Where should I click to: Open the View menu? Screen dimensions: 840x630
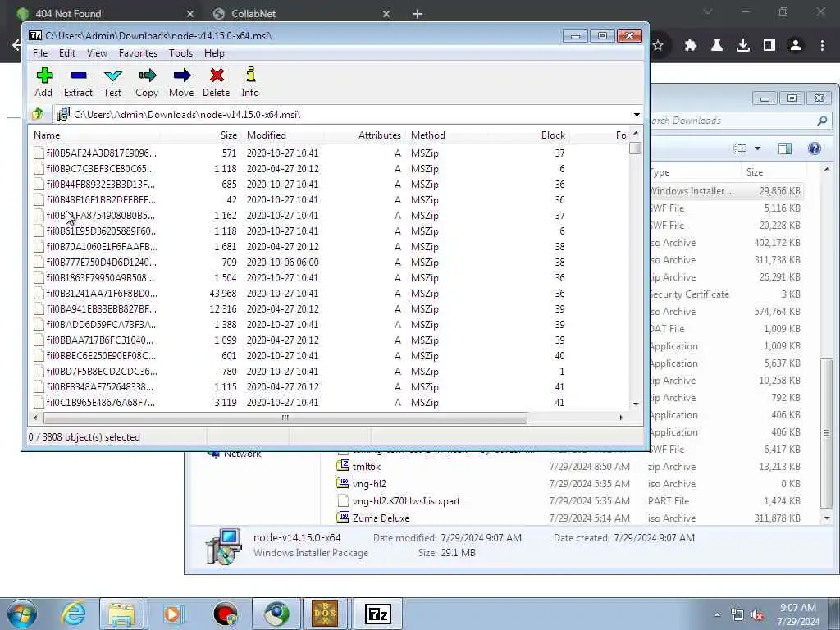[x=97, y=53]
